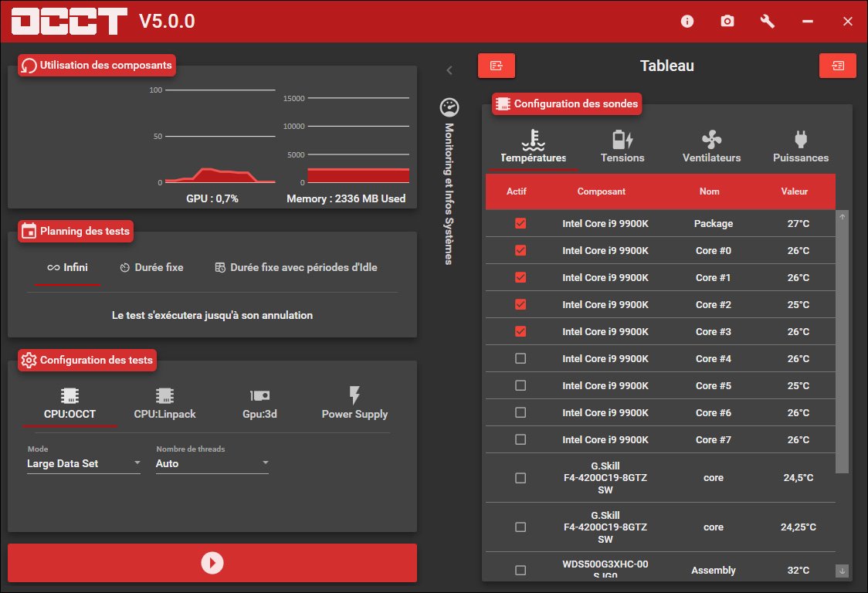
Task: Select the Infini schedule tab
Action: pyautogui.click(x=67, y=267)
